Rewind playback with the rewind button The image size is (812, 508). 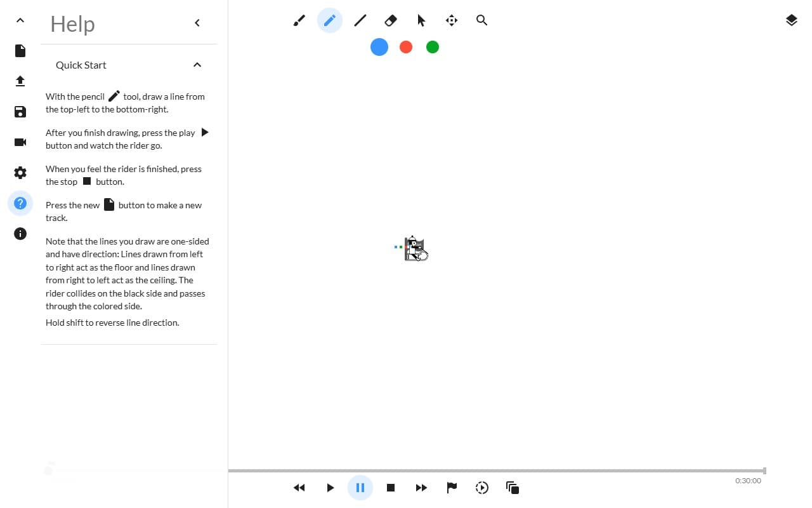(x=299, y=488)
